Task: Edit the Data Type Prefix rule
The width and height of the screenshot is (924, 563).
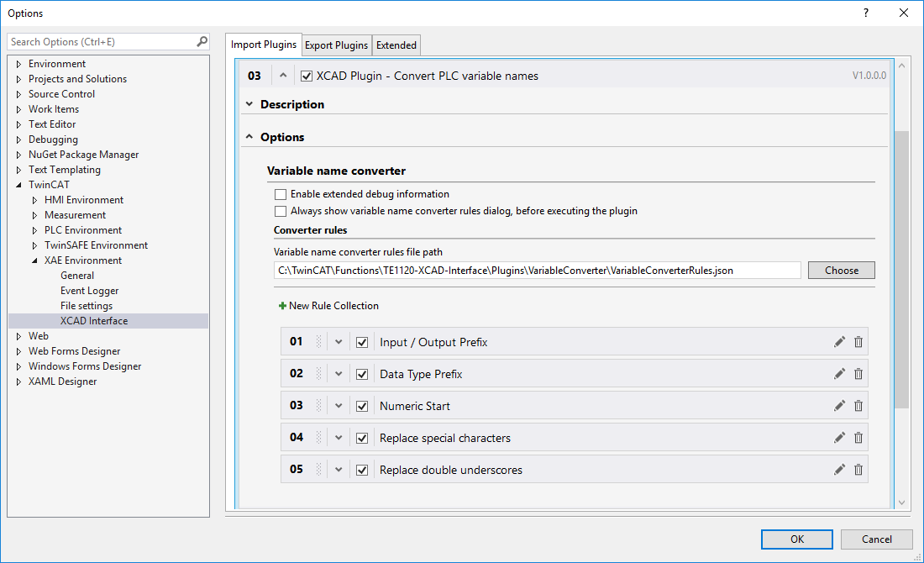Action: point(839,374)
